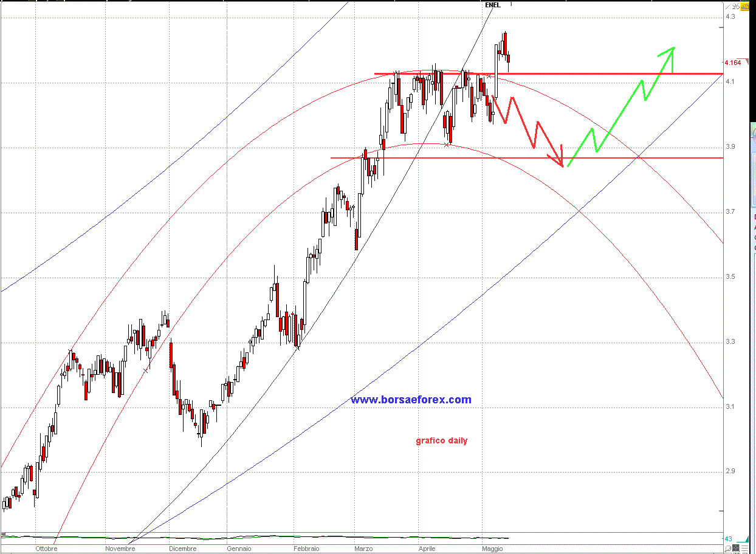Viewport: 756px width, 554px height.
Task: Click the icon right of the magnifier
Action: [737, 549]
